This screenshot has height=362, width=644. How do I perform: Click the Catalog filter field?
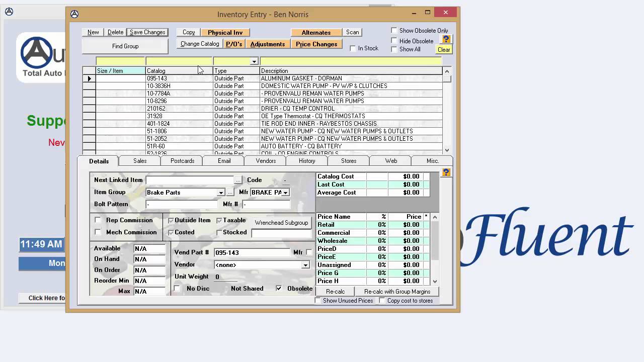[x=179, y=61]
